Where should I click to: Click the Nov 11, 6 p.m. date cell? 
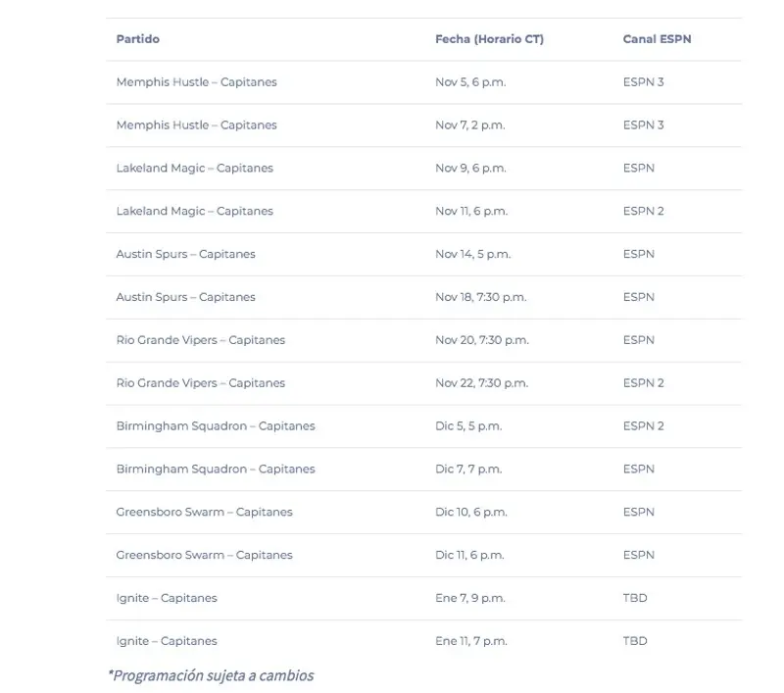[471, 211]
